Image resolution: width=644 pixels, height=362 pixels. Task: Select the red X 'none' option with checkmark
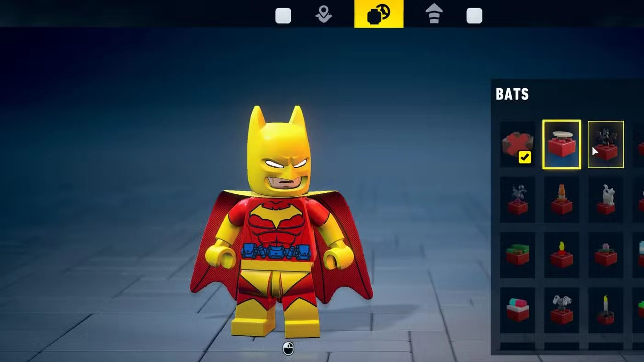(518, 144)
